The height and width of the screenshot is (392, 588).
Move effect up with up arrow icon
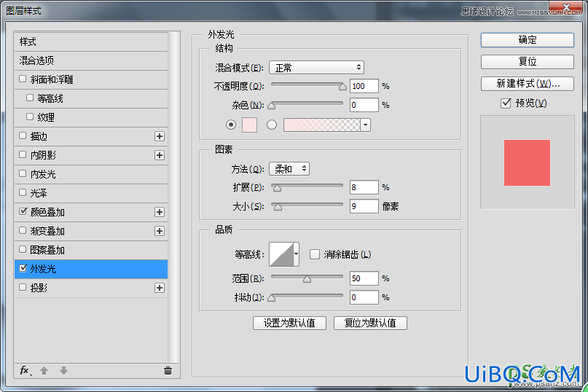(44, 371)
